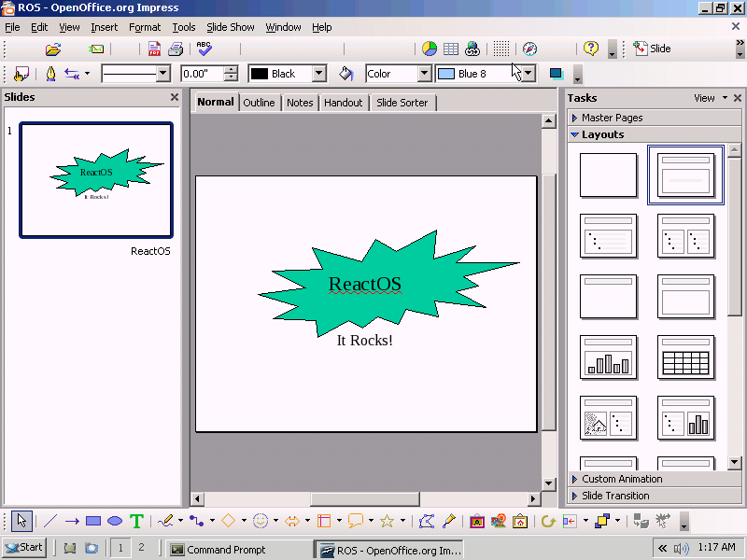Toggle the display grid button
Viewport: 747px width, 560px height.
click(x=501, y=49)
